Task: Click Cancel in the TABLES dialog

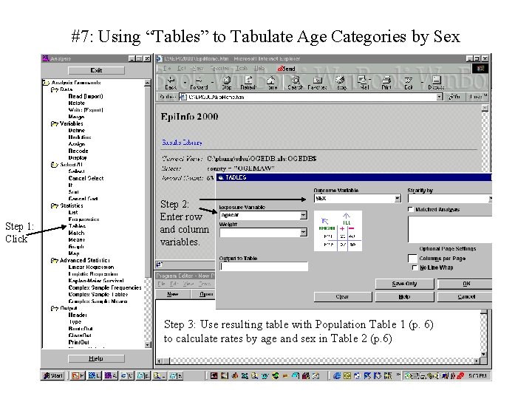Action: [465, 296]
